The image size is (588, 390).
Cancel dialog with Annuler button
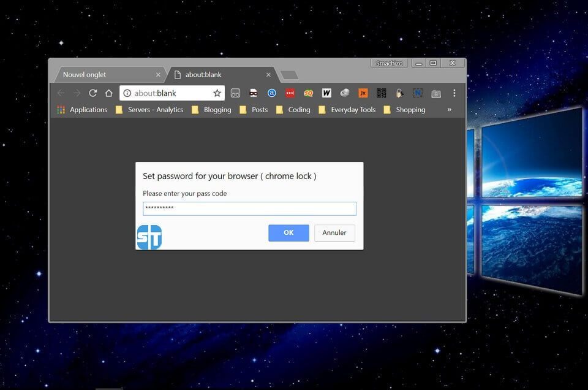pos(334,233)
